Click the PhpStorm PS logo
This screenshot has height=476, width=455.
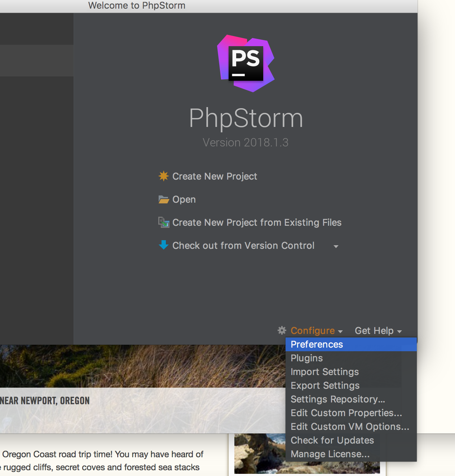tap(246, 63)
